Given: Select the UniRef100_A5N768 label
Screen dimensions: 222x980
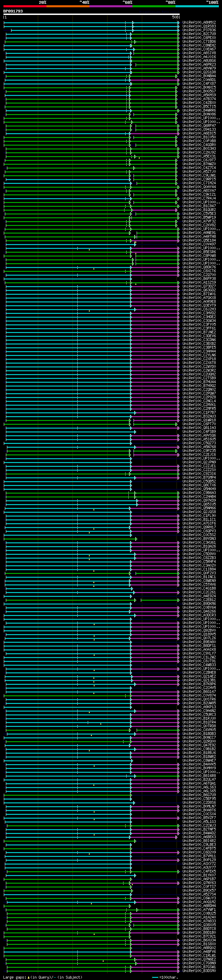Looking at the screenshot, I should pos(199,447).
